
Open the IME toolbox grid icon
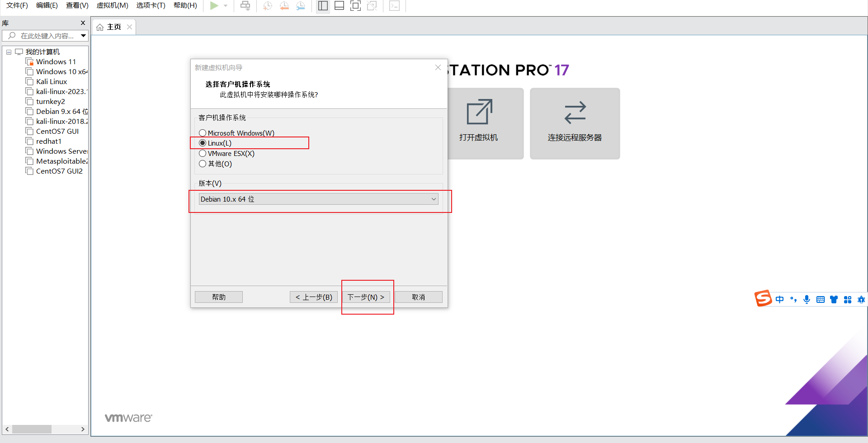(848, 299)
